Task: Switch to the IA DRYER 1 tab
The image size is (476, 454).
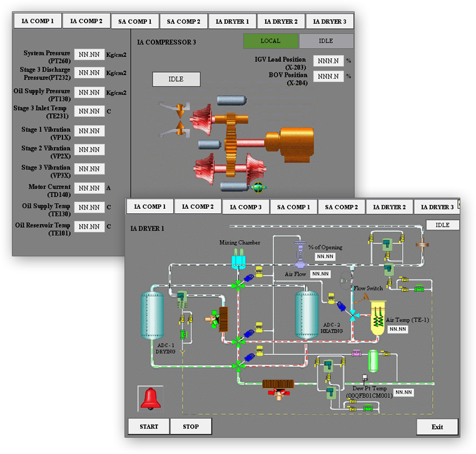Action: (x=232, y=21)
